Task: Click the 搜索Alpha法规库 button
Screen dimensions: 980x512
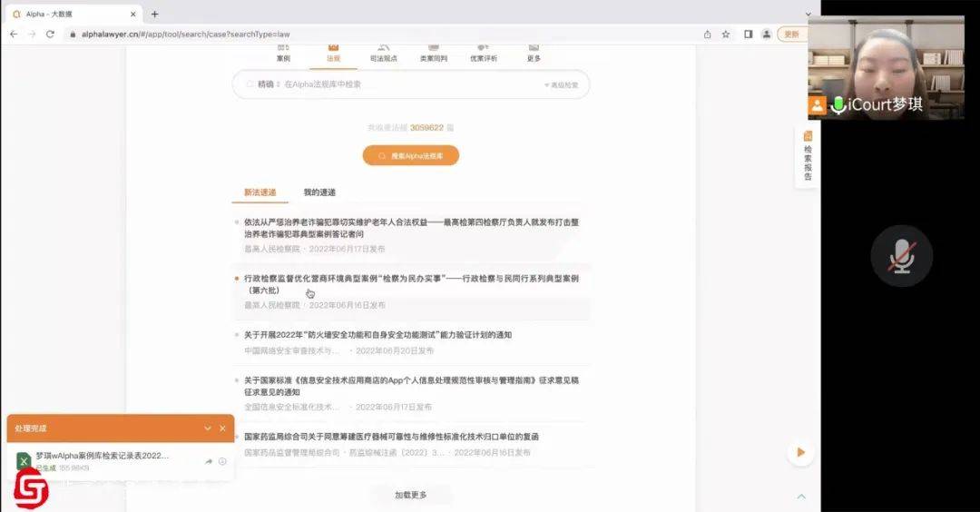Action: (x=411, y=156)
